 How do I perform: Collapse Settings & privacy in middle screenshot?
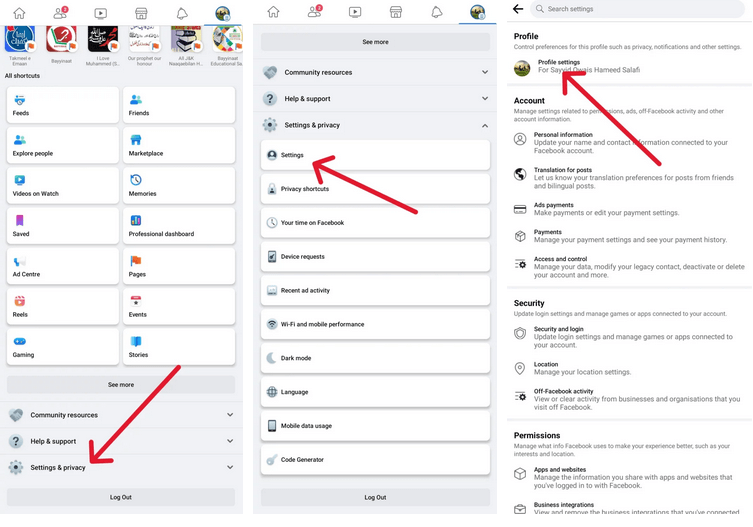click(376, 125)
